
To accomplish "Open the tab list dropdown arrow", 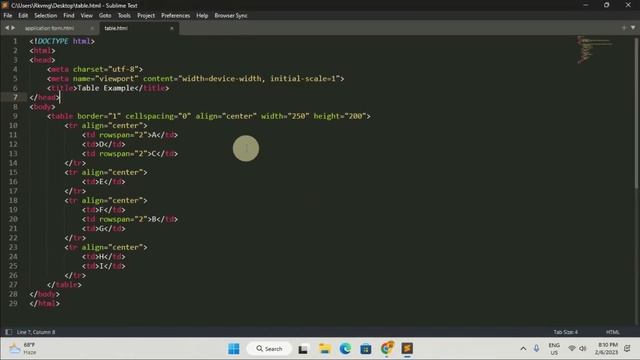I will (633, 28).
